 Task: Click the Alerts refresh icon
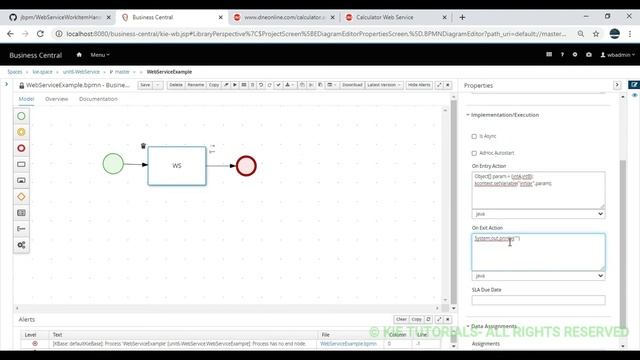pos(429,319)
